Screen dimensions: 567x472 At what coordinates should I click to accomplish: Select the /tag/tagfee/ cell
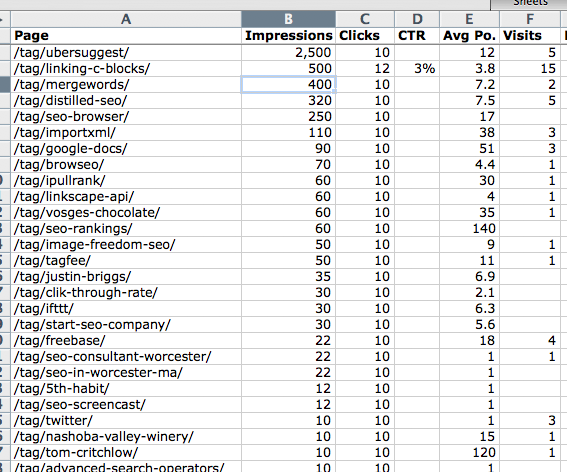[x=126, y=260]
